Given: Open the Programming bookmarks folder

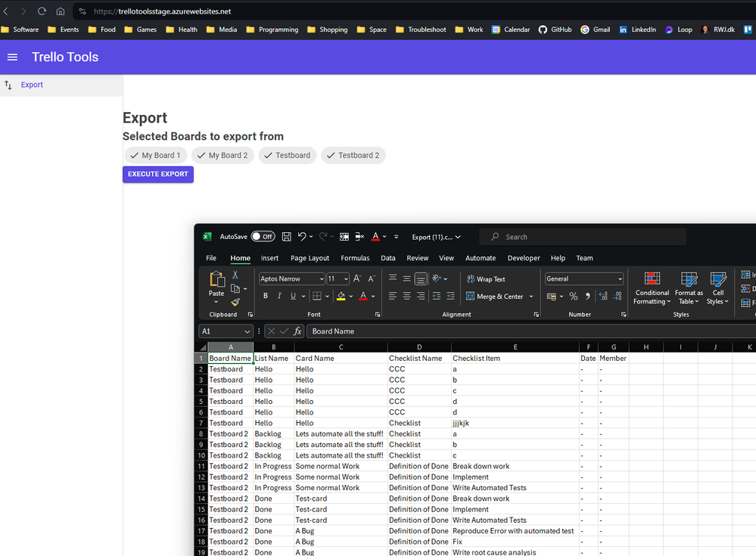Looking at the screenshot, I should click(272, 30).
